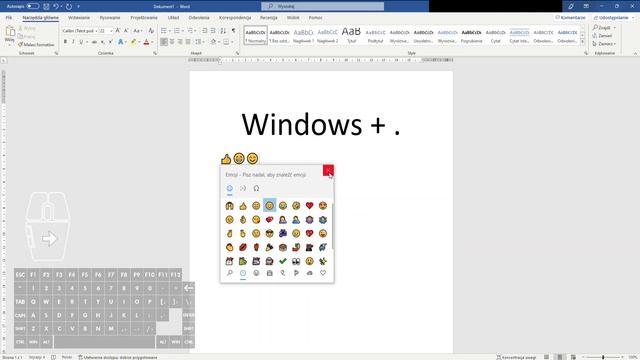Align text left
The image size is (640, 360).
pos(164,42)
